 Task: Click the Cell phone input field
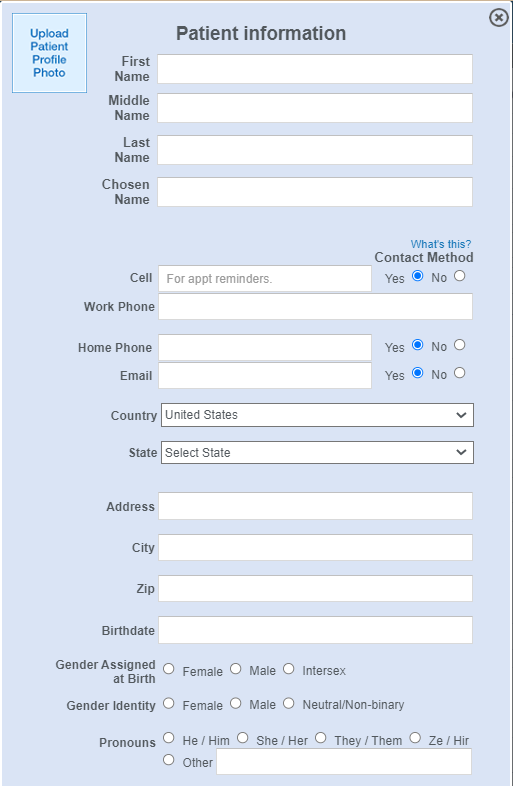click(265, 279)
